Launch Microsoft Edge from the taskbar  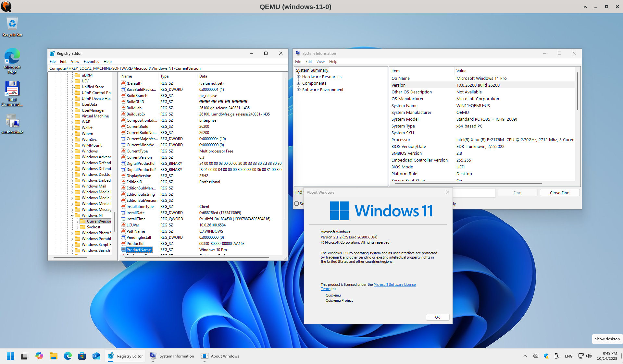point(68,356)
